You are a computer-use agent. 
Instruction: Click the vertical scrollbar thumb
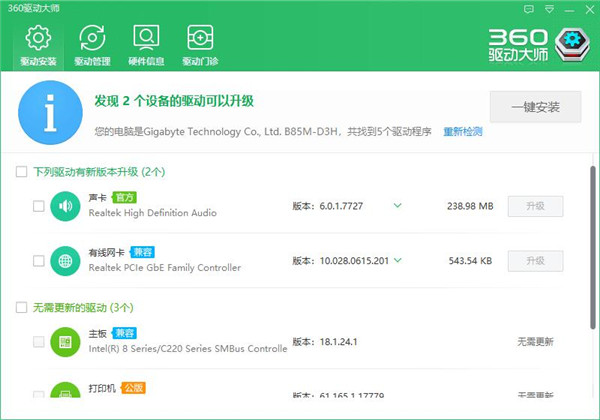(592, 247)
